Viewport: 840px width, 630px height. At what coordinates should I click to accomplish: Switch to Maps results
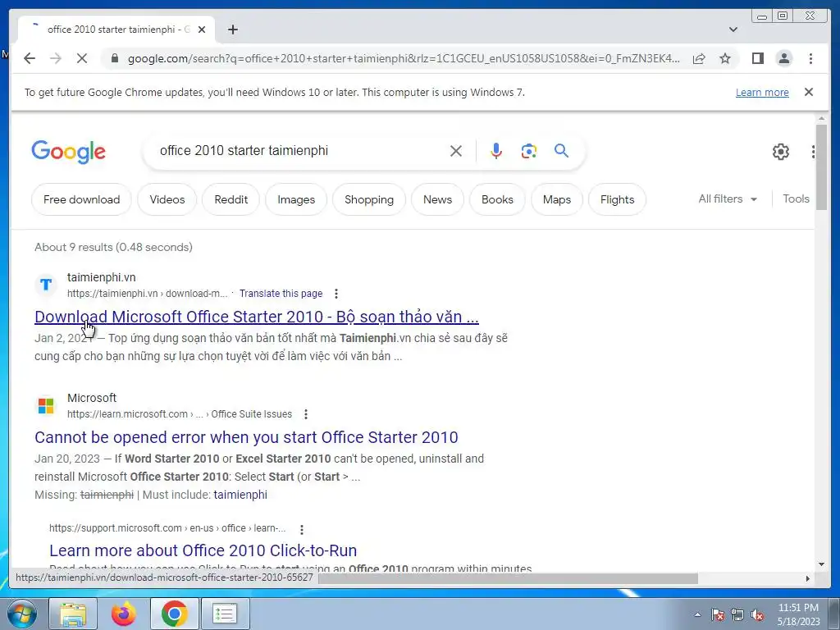coord(557,199)
